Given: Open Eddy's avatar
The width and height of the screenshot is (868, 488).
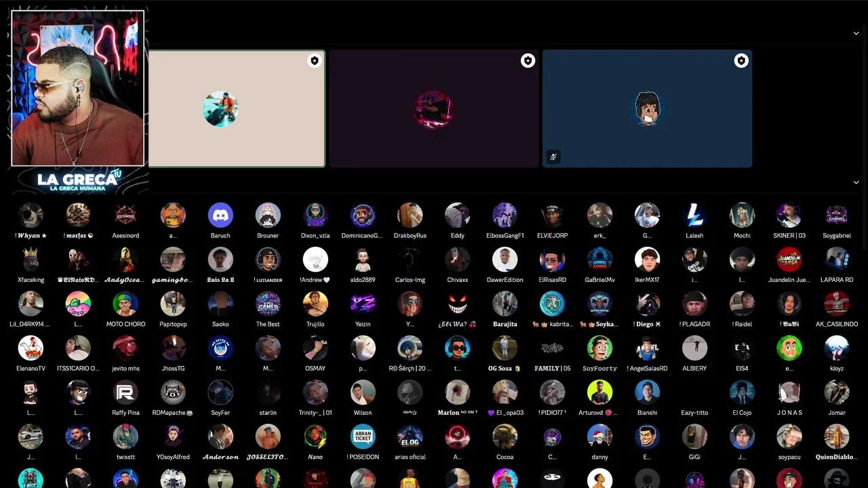Looking at the screenshot, I should [458, 216].
